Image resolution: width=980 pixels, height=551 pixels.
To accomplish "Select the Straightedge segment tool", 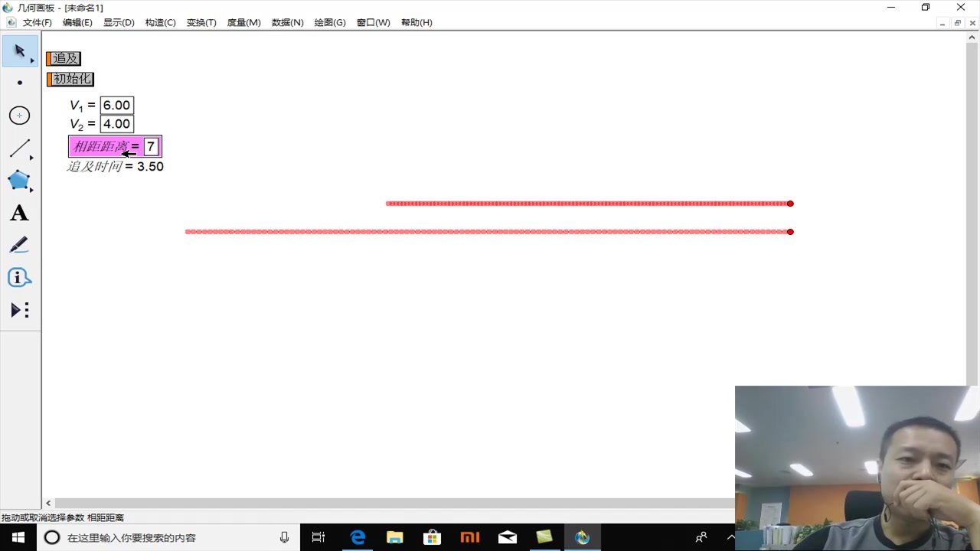I will [x=19, y=148].
